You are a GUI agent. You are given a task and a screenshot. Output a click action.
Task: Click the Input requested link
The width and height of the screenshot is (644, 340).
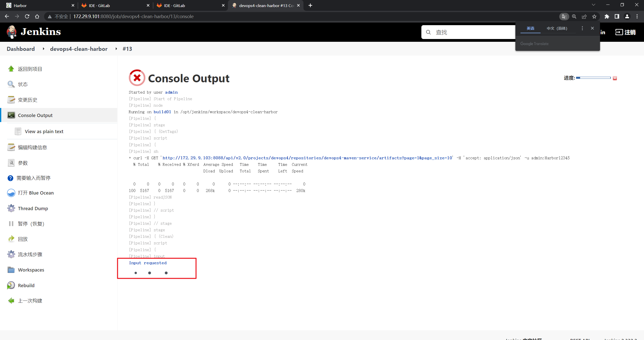pyautogui.click(x=148, y=263)
